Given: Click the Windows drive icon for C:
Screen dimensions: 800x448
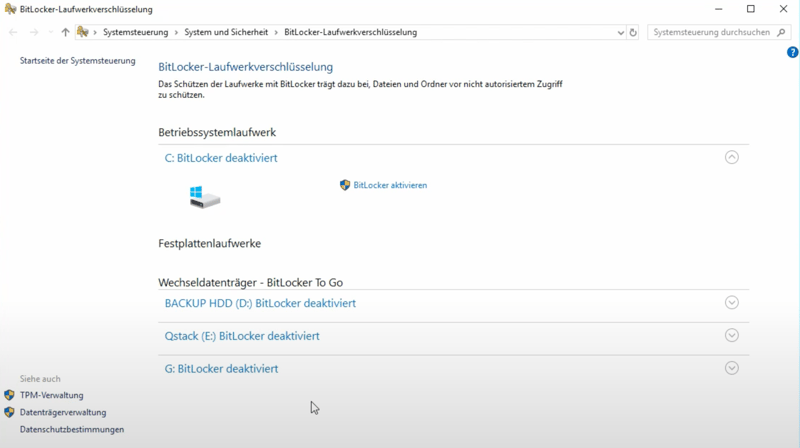Looking at the screenshot, I should pyautogui.click(x=205, y=197).
